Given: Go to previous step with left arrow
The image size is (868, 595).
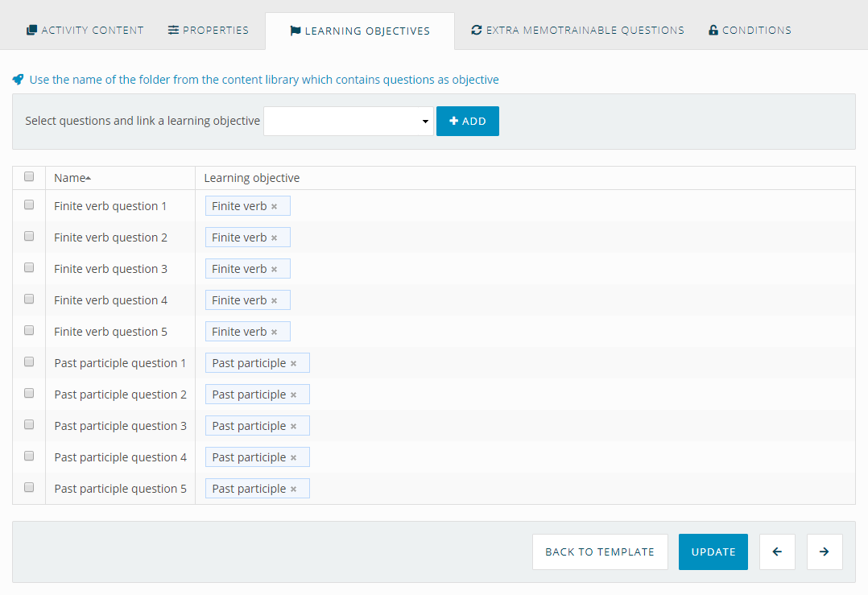Looking at the screenshot, I should pyautogui.click(x=777, y=552).
